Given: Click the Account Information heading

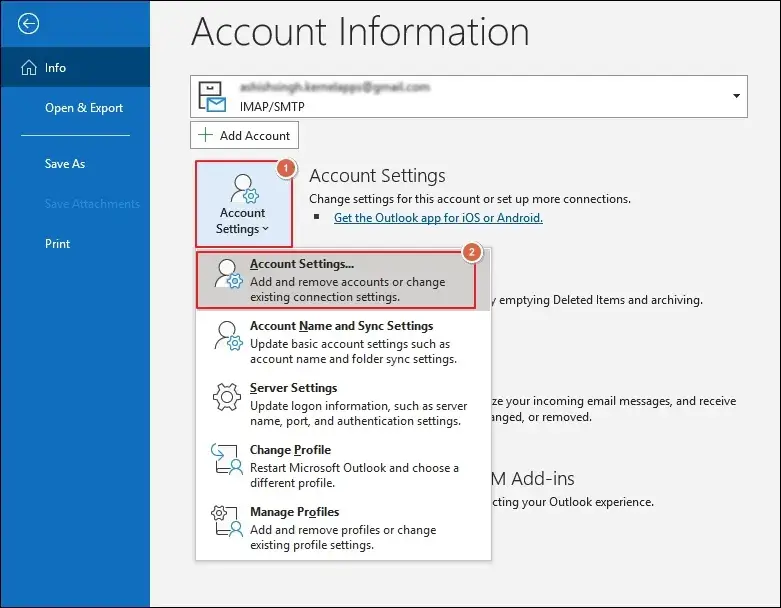Looking at the screenshot, I should pos(360,31).
